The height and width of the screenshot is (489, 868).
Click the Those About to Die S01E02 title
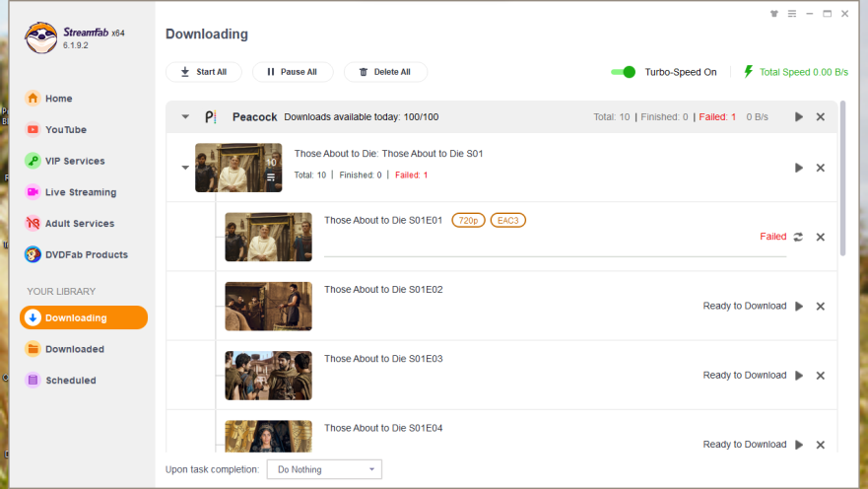pos(383,290)
